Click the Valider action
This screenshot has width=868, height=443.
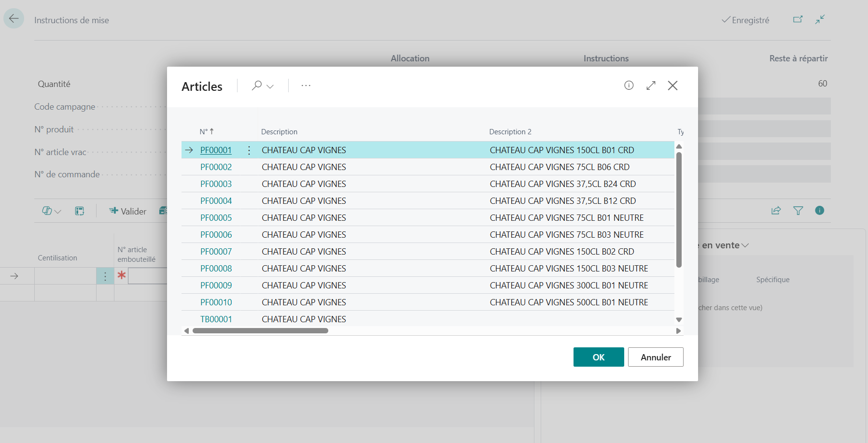pyautogui.click(x=128, y=211)
